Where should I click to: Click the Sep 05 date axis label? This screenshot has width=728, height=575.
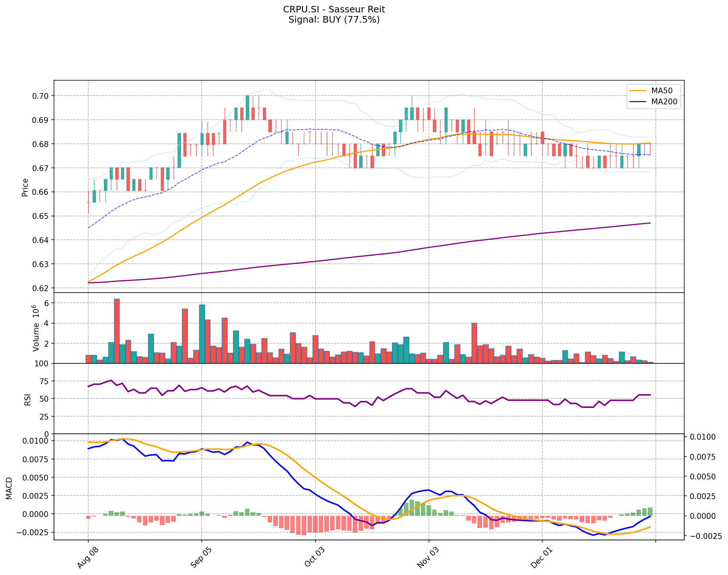[x=201, y=558]
